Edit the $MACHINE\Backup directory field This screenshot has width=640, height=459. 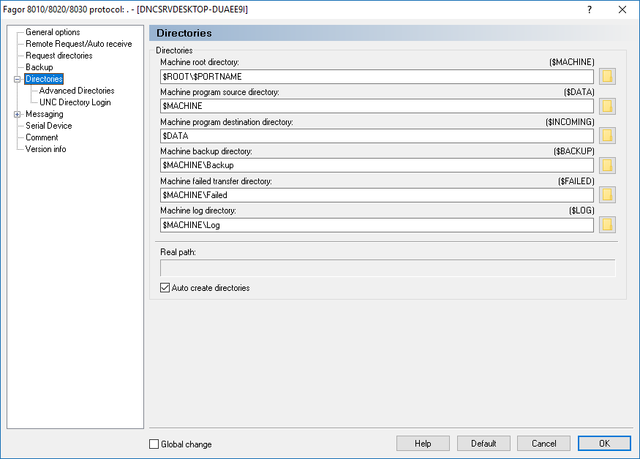(377, 165)
